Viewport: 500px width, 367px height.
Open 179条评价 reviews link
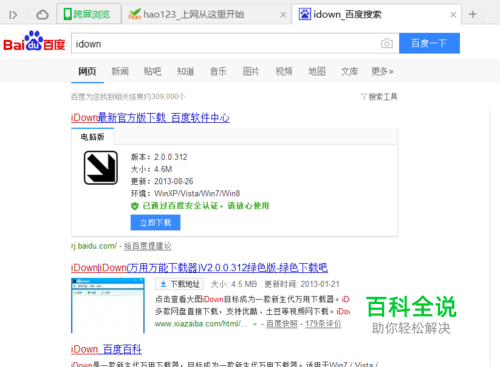(323, 324)
